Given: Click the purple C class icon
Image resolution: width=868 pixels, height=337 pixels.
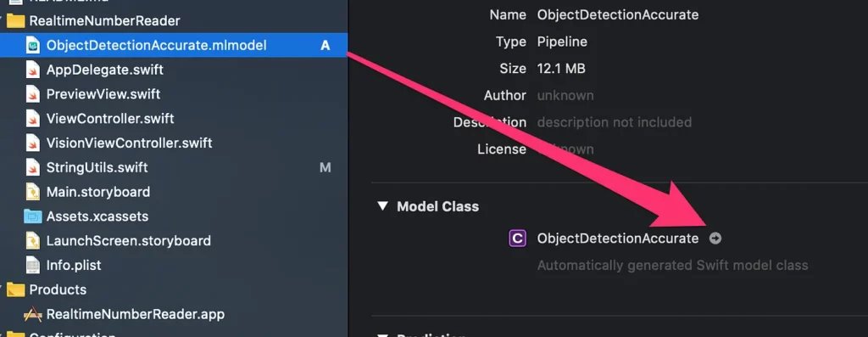Looking at the screenshot, I should coord(517,239).
